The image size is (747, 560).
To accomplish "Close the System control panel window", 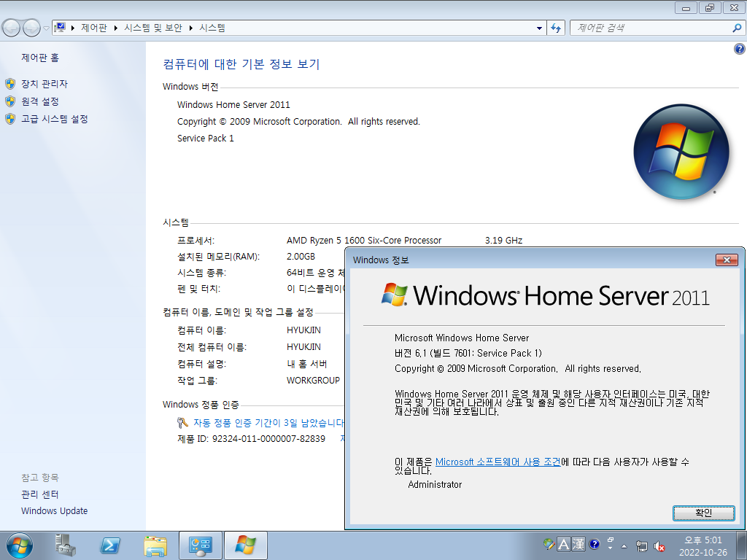I will (734, 7).
